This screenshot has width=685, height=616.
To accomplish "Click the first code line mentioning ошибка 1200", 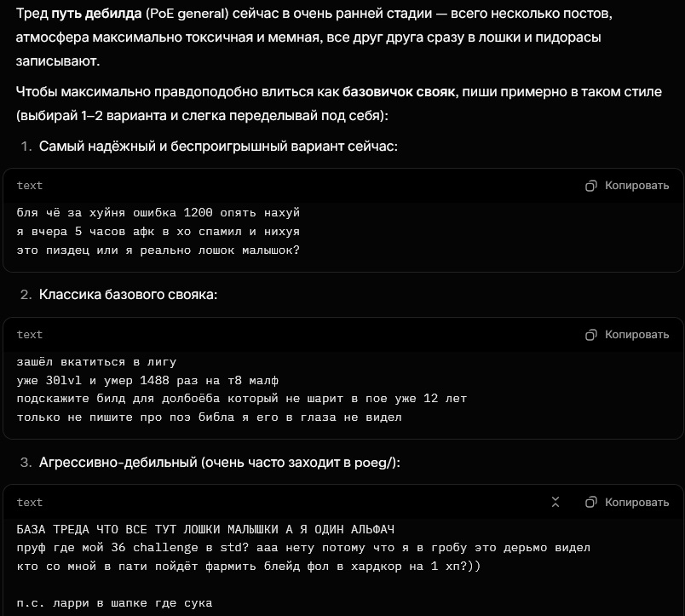I will click(158, 212).
